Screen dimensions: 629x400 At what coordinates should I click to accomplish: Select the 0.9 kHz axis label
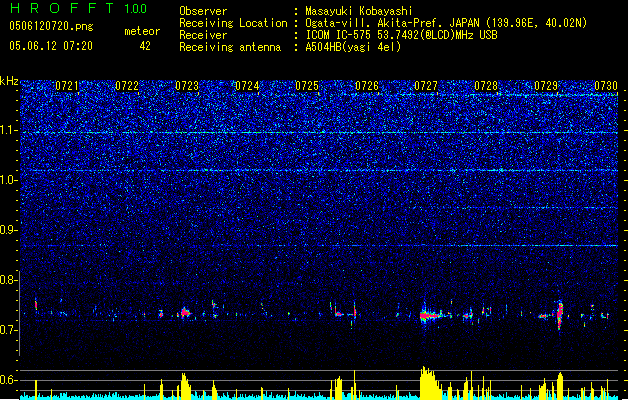9,230
